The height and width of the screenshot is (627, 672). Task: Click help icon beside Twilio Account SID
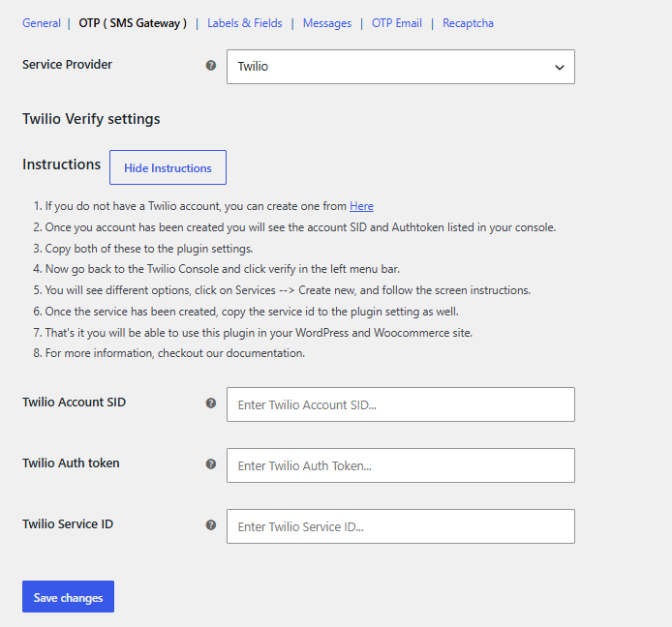pos(211,403)
